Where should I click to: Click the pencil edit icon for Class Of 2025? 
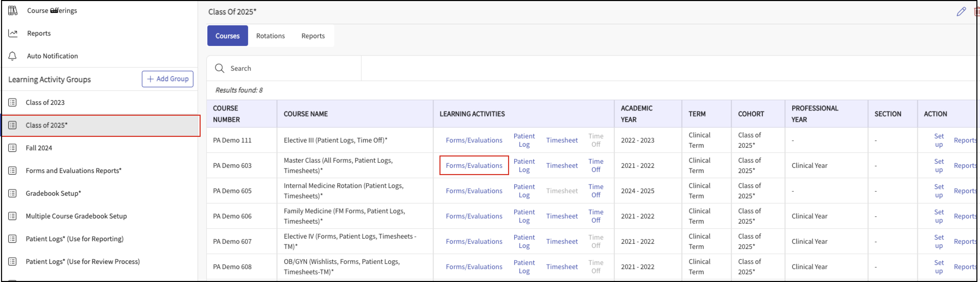[x=961, y=11]
